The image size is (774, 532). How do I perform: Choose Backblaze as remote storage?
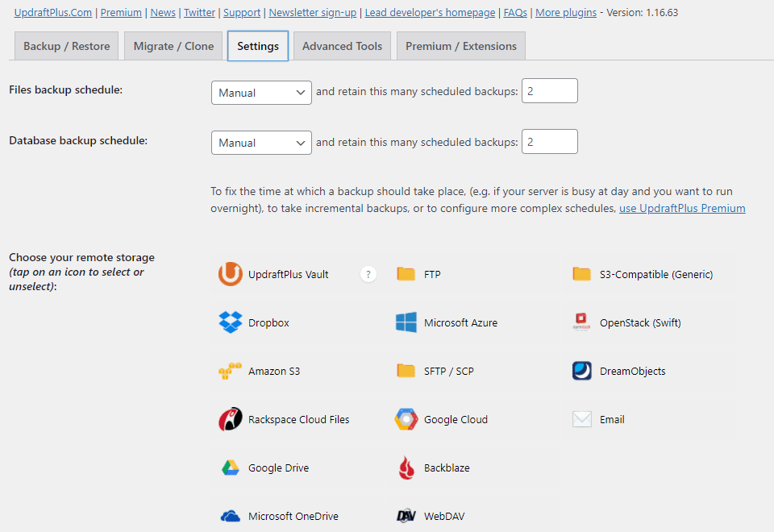[406, 468]
